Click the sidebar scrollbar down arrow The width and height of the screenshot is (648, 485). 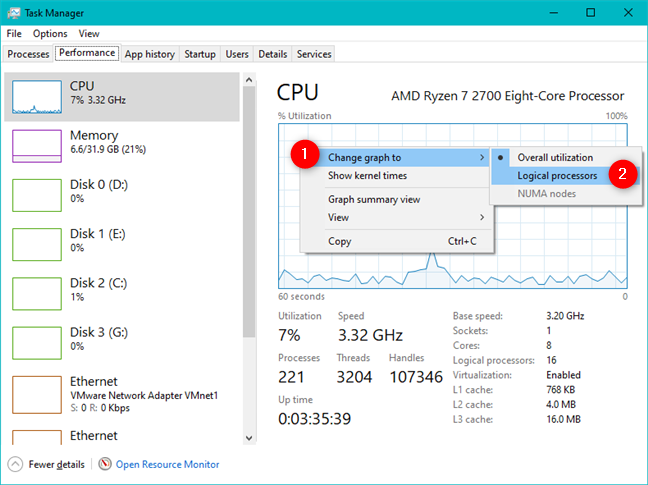[x=249, y=438]
